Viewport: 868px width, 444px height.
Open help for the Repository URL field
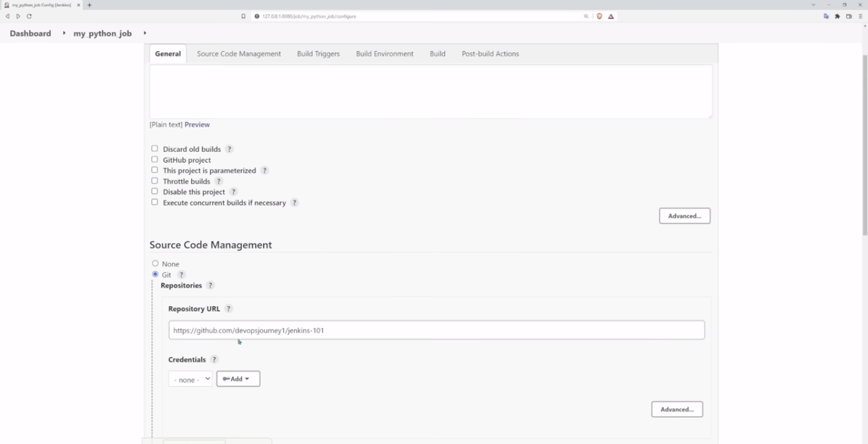coord(229,308)
